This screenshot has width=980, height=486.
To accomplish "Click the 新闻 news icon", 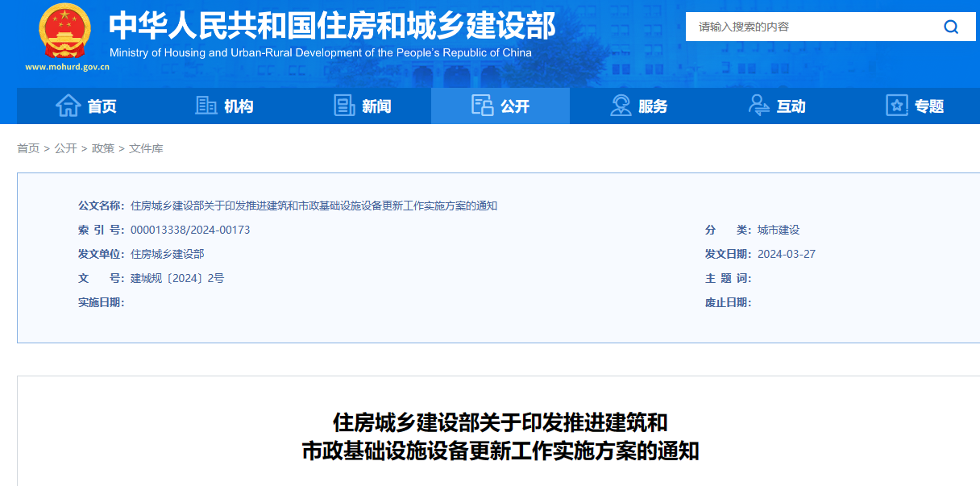I will pos(345,105).
